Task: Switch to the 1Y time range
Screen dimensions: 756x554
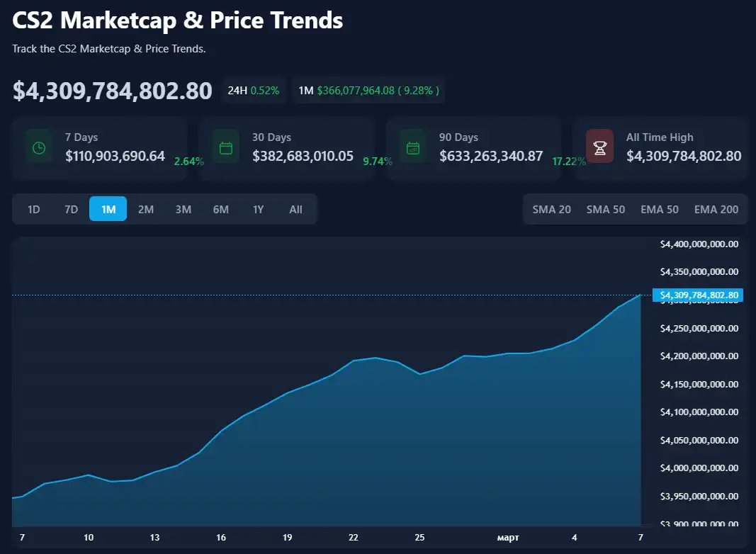Action: click(x=258, y=209)
